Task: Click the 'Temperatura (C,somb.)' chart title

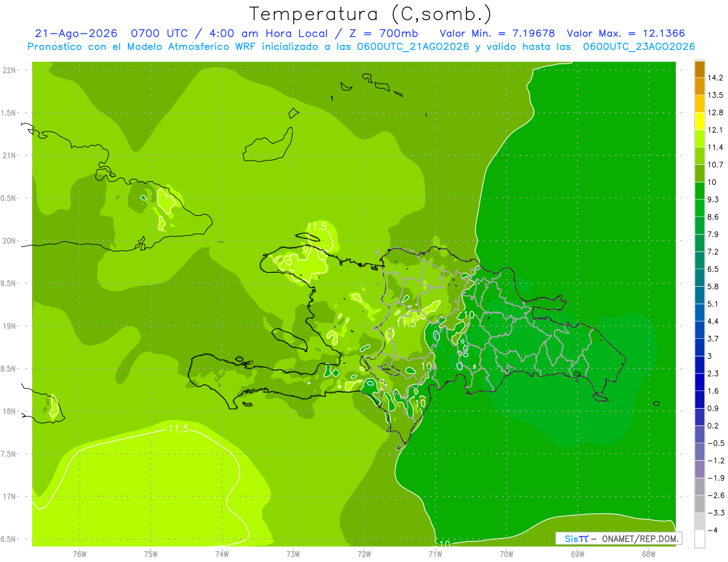Action: tap(370, 14)
